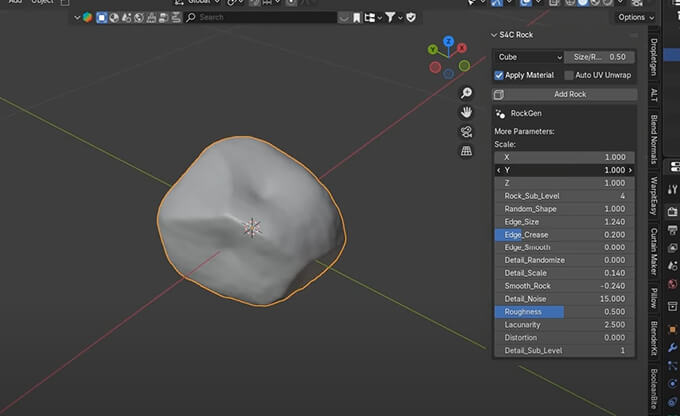Click in the Search input field
The width and height of the screenshot is (680, 416).
pos(260,18)
